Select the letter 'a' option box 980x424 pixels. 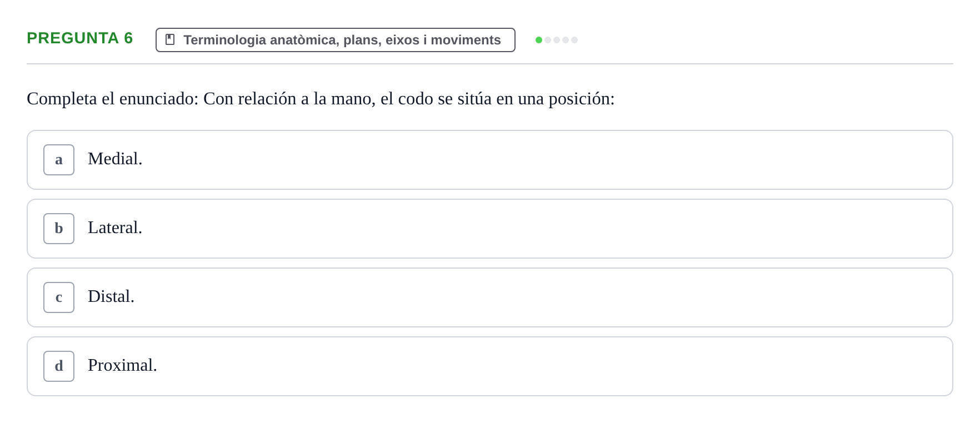tap(59, 160)
